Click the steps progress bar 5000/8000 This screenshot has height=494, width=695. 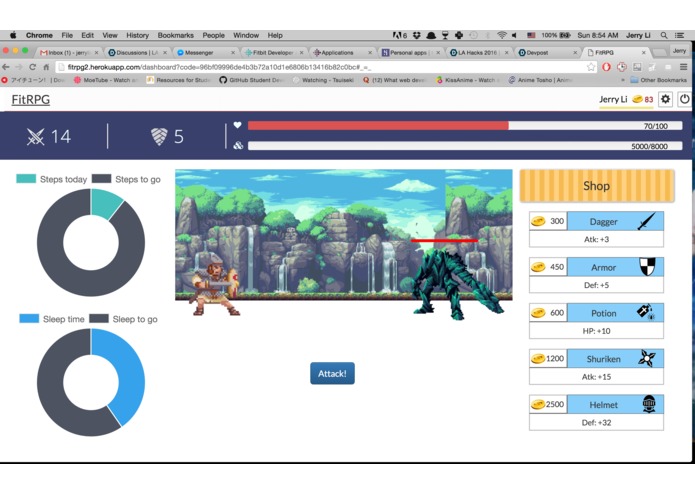point(465,146)
